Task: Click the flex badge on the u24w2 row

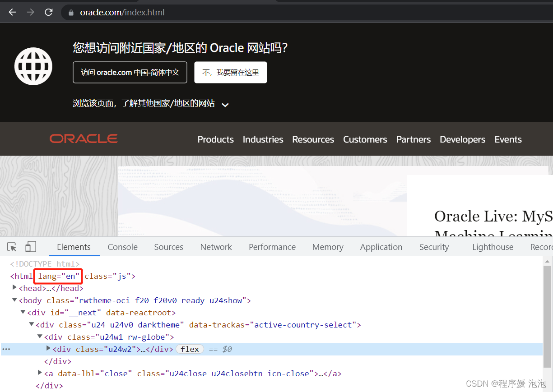Action: tap(190, 349)
